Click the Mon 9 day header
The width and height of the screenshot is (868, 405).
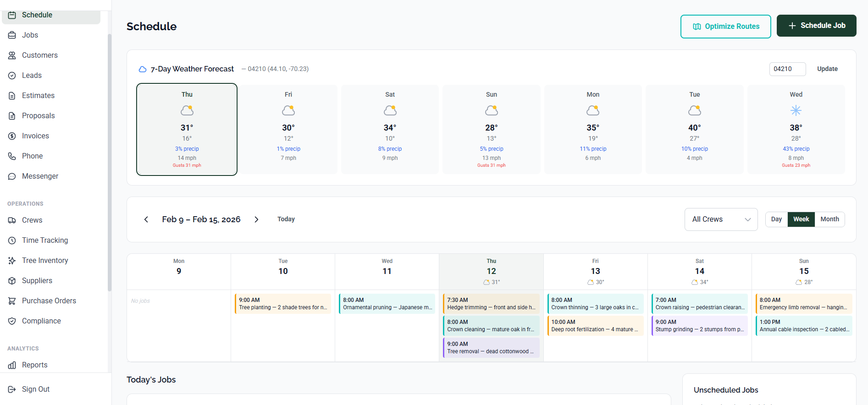179,272
